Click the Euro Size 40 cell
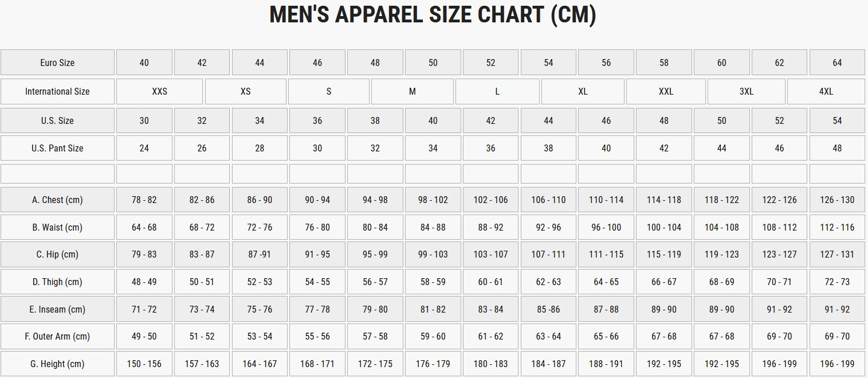Screen dimensions: 868x378 point(144,63)
